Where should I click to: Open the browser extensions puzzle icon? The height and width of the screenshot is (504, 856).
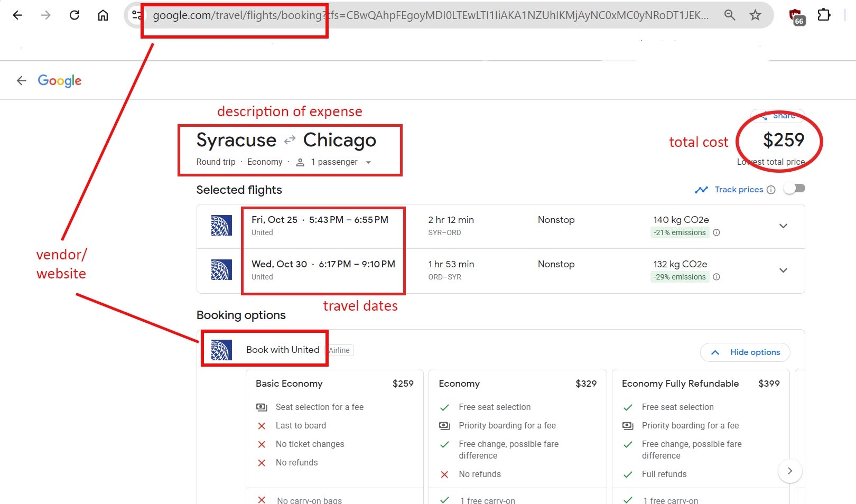click(824, 15)
